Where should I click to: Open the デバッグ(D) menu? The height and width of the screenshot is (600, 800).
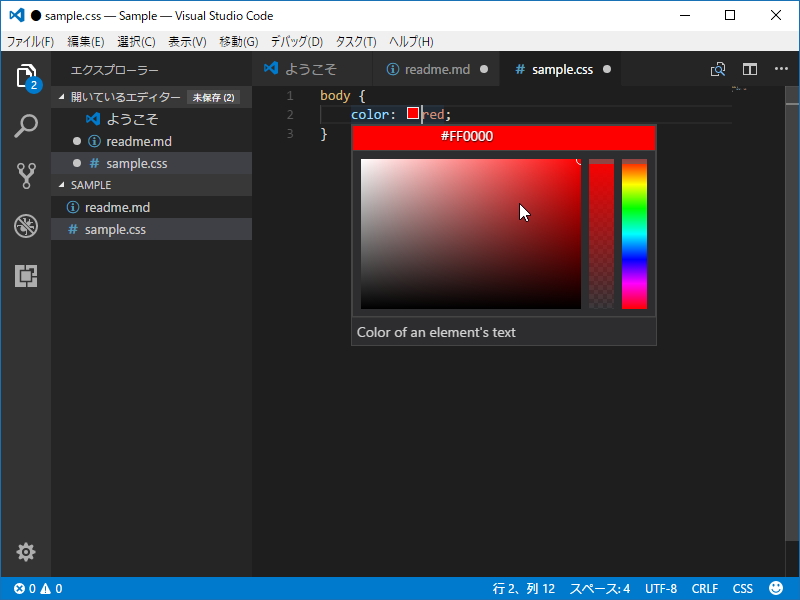pyautogui.click(x=296, y=41)
